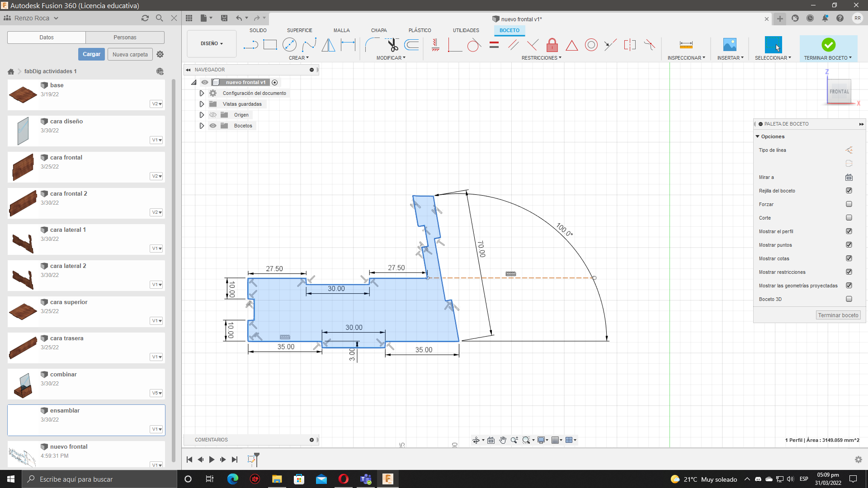Open the DISEÑO workspace dropdown

pyautogui.click(x=212, y=43)
